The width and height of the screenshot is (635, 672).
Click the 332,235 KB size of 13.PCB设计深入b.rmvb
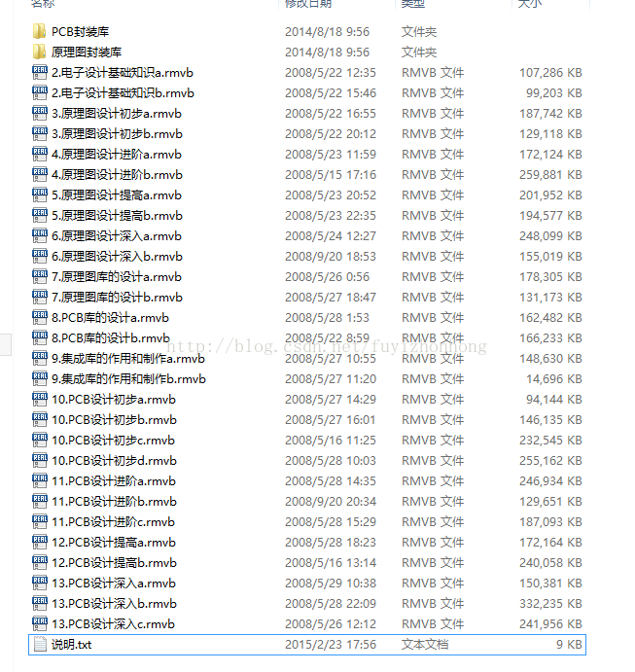(550, 603)
